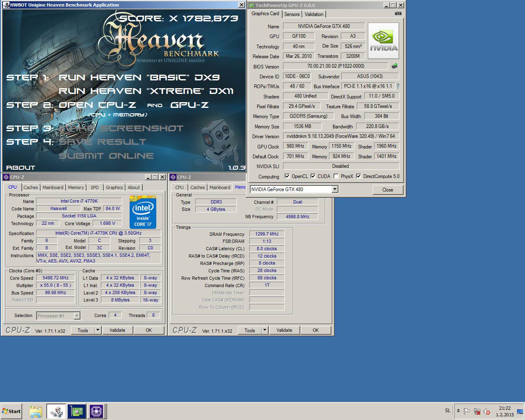Click Close button in GPU-Z
Image resolution: width=525 pixels, height=420 pixels.
click(388, 189)
